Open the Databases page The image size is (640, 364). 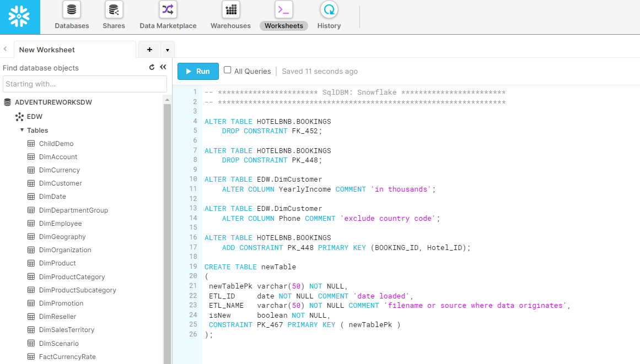point(72,15)
